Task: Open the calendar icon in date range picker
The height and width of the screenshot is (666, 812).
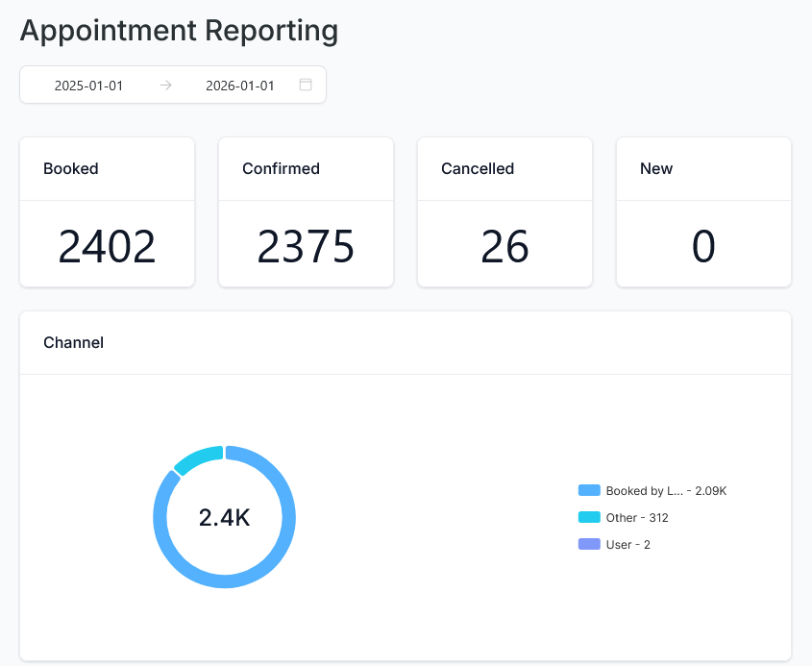Action: [x=306, y=85]
